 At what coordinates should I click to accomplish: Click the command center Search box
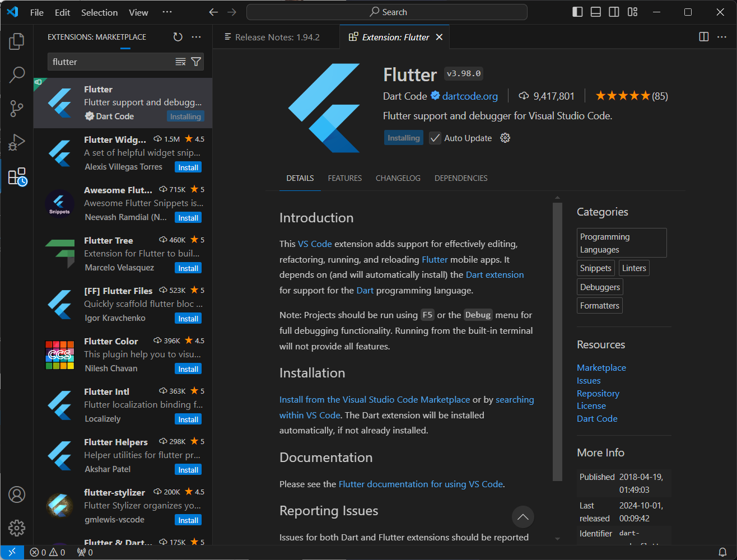(x=387, y=12)
